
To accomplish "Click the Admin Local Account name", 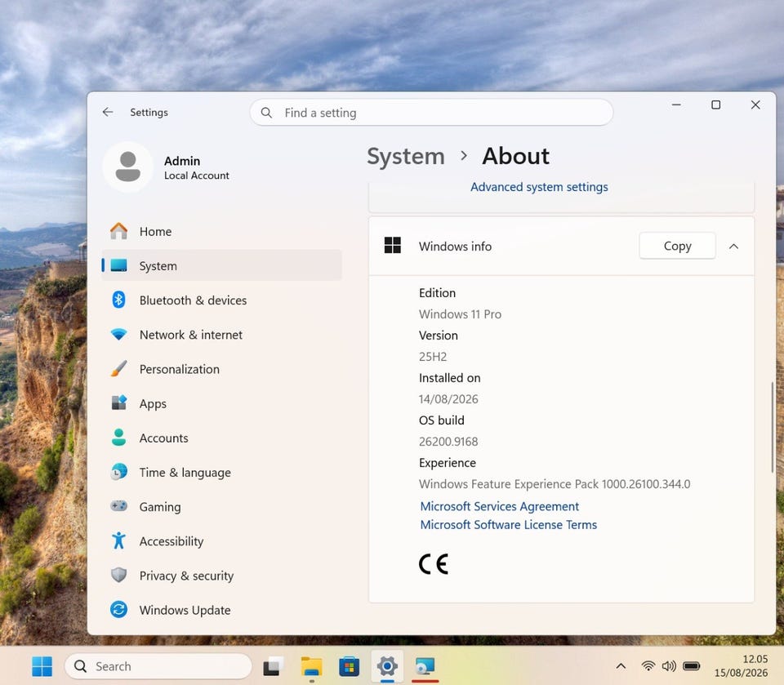I will 196,167.
